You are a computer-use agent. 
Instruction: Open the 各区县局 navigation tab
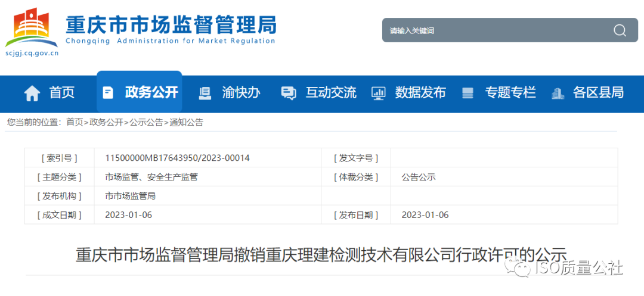coord(599,93)
